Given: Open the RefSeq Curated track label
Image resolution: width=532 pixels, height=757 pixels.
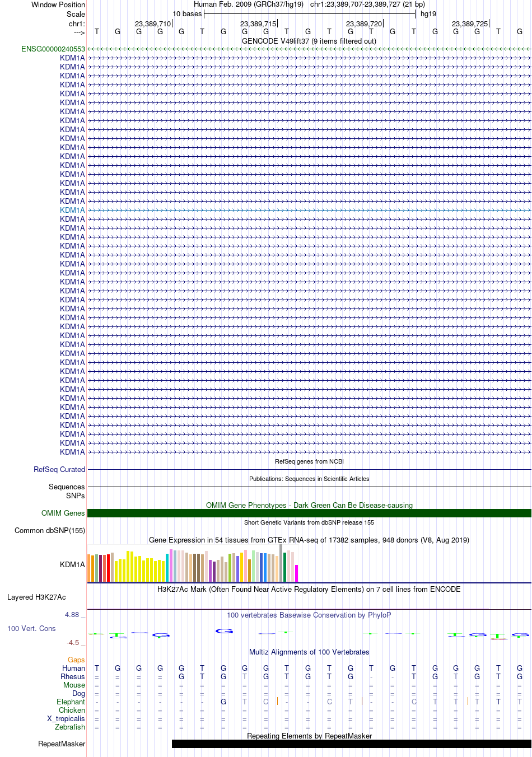Looking at the screenshot, I should (59, 470).
